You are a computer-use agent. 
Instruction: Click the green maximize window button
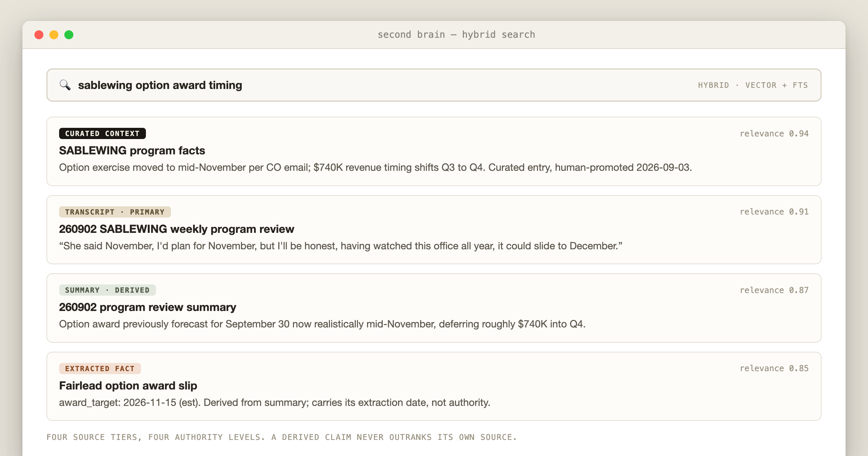[69, 35]
